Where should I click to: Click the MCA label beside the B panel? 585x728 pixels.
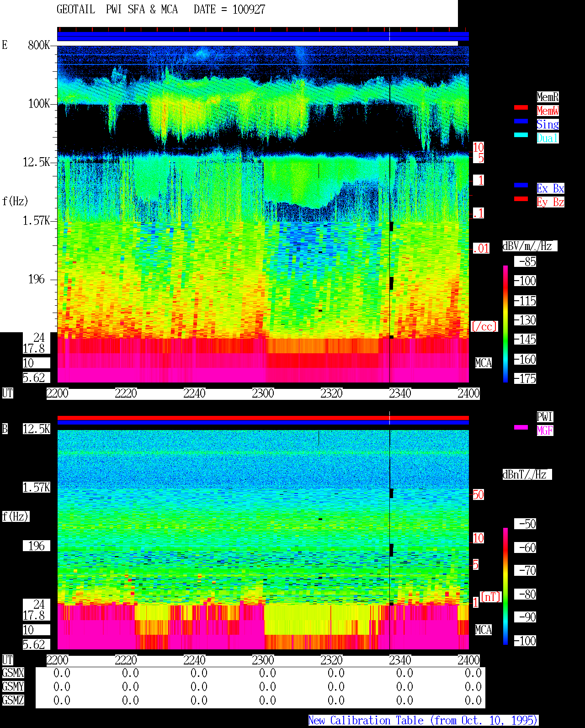coord(484,630)
